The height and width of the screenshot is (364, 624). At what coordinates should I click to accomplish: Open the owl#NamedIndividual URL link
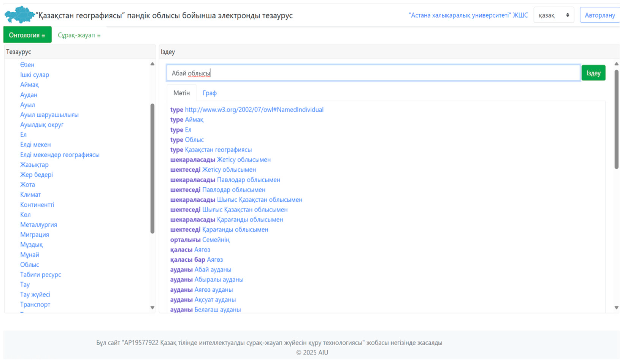(x=254, y=110)
